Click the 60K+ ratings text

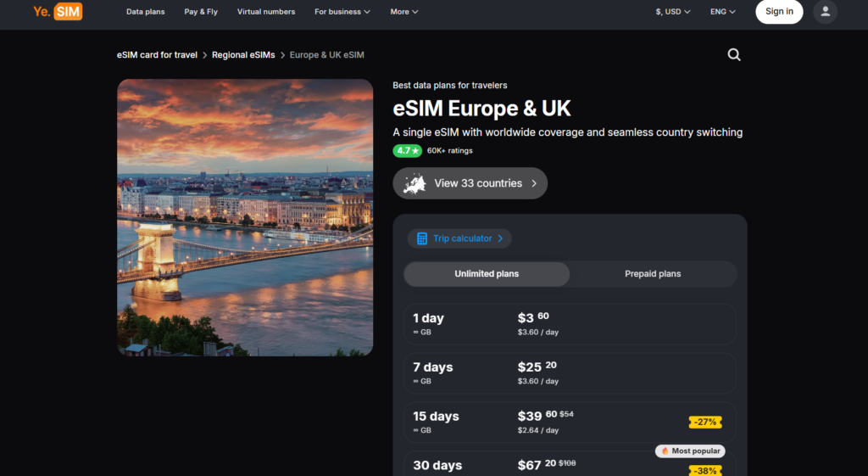pos(450,151)
